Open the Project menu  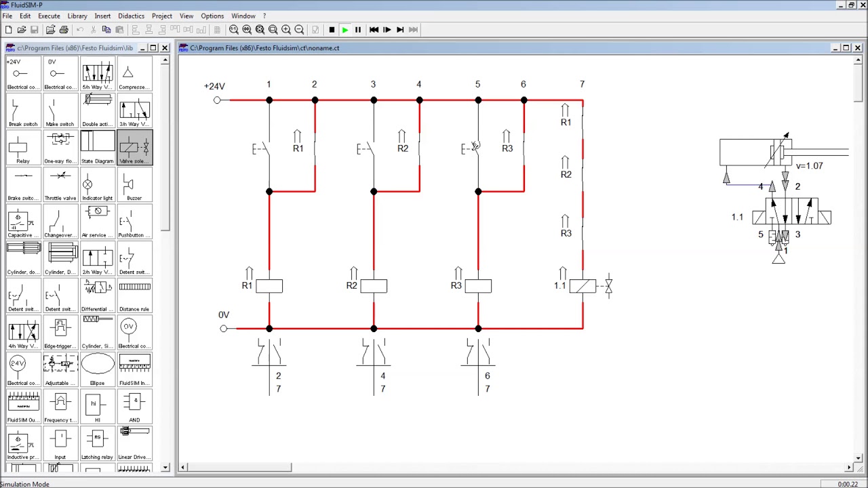(x=161, y=16)
